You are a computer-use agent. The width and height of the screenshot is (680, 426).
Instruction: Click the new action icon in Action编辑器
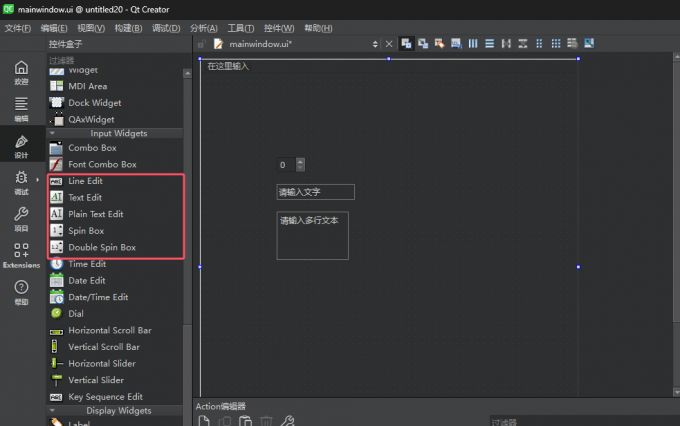pyautogui.click(x=203, y=421)
